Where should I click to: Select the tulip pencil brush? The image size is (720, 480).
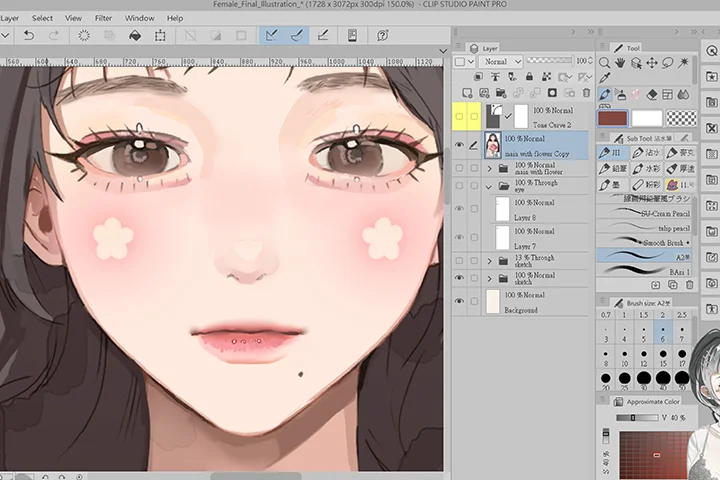point(644,228)
